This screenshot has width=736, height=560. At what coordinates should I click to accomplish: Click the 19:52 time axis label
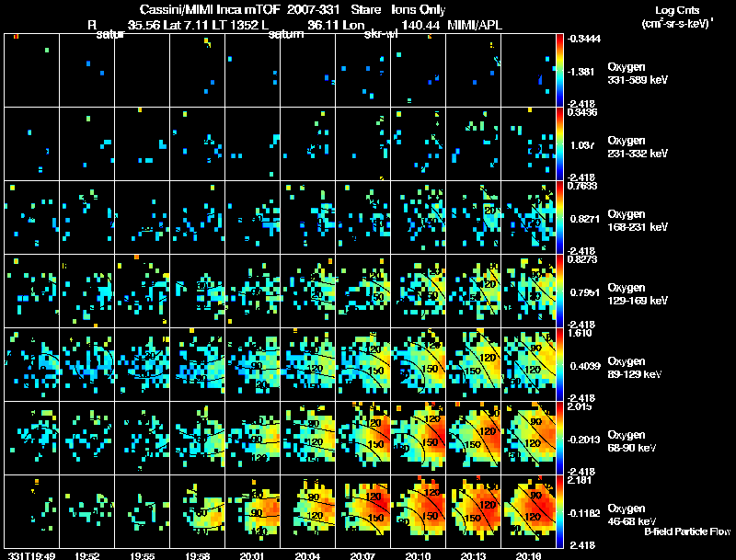click(86, 555)
